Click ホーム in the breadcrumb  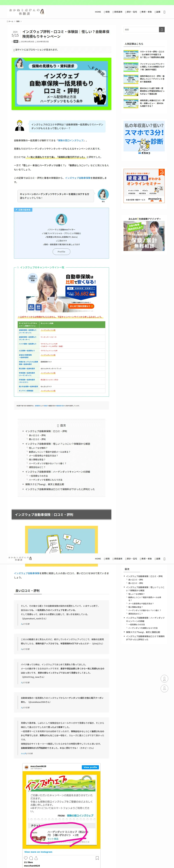[x=10, y=21]
